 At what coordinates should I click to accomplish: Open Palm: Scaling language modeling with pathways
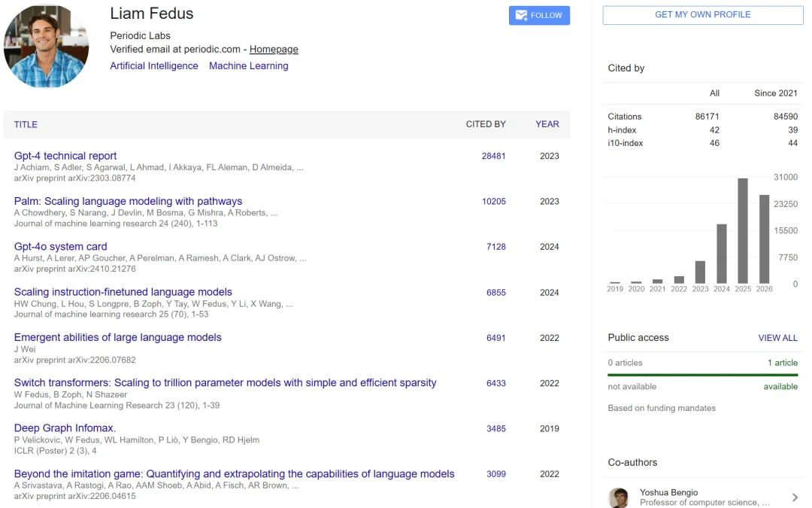click(x=128, y=201)
